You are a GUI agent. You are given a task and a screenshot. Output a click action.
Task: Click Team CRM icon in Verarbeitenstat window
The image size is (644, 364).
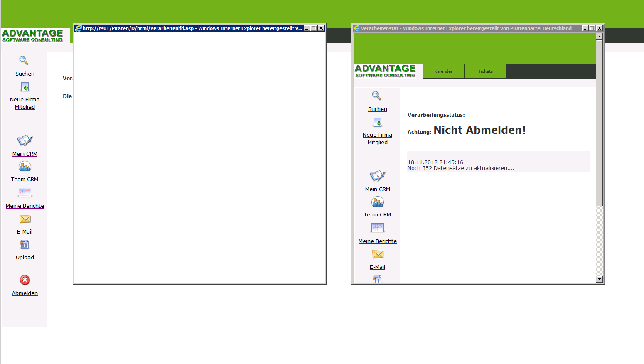(x=377, y=202)
